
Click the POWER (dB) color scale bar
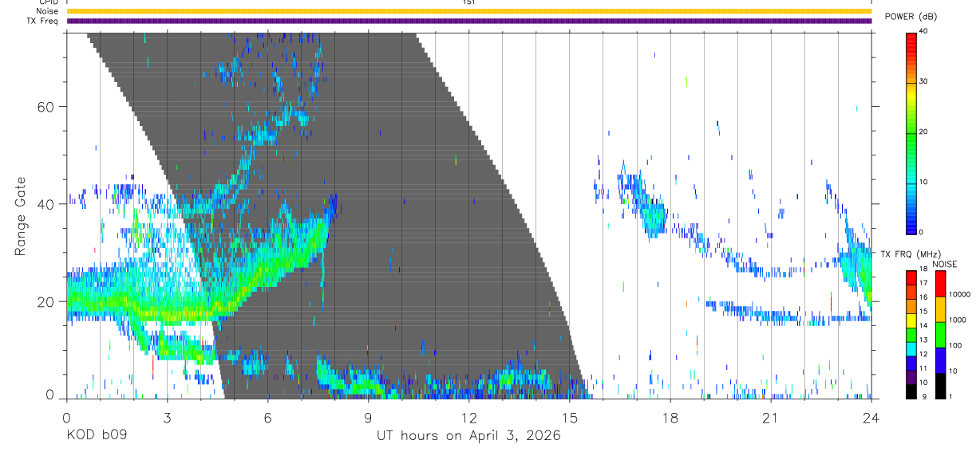tap(911, 132)
